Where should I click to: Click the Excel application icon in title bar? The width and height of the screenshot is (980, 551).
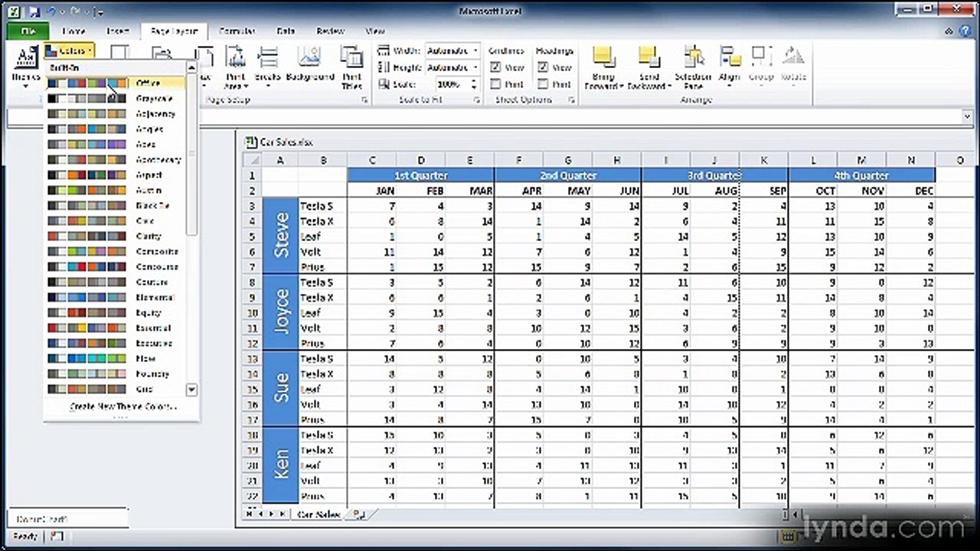click(x=13, y=11)
